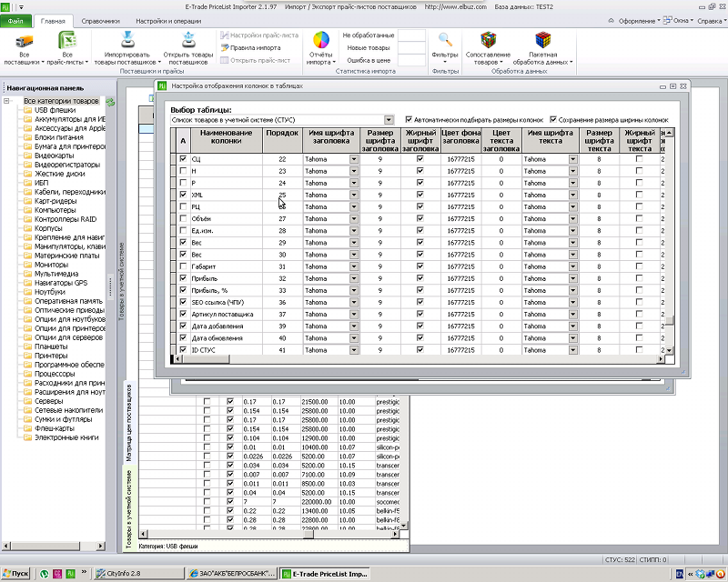Open "Отчёты импорта" pie chart icon
The width and height of the screenshot is (728, 582).
pyautogui.click(x=321, y=40)
